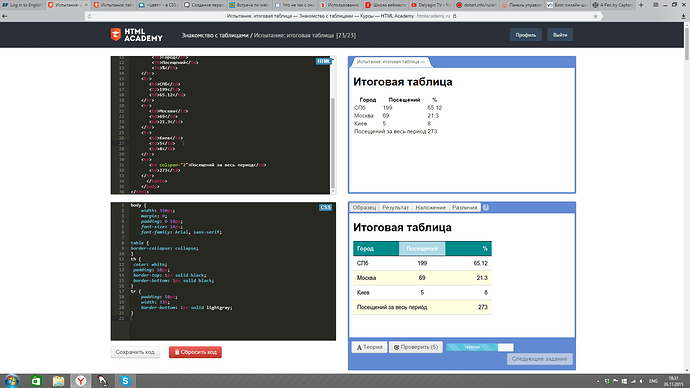Click the CSS badge in the editor

coord(325,207)
